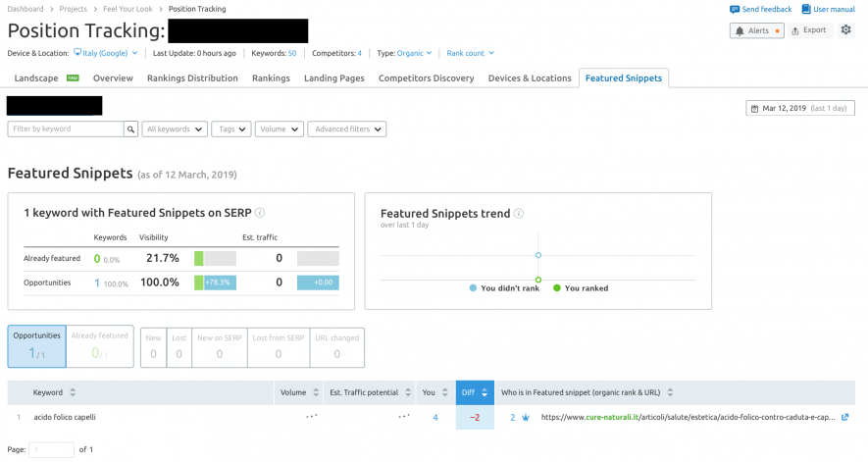Click Opportunities visibility bar +78.3%
Image resolution: width=868 pixels, height=462 pixels.
tap(216, 282)
